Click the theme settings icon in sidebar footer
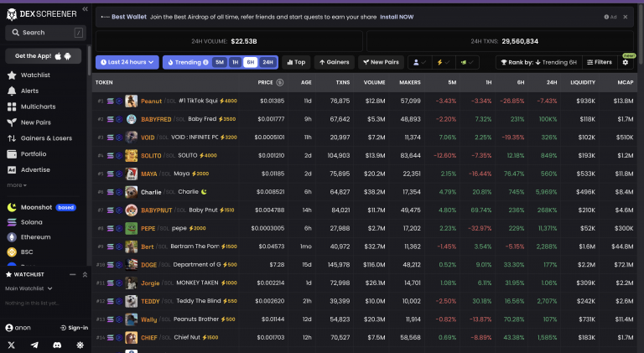Image resolution: width=644 pixels, height=353 pixels. 80,345
